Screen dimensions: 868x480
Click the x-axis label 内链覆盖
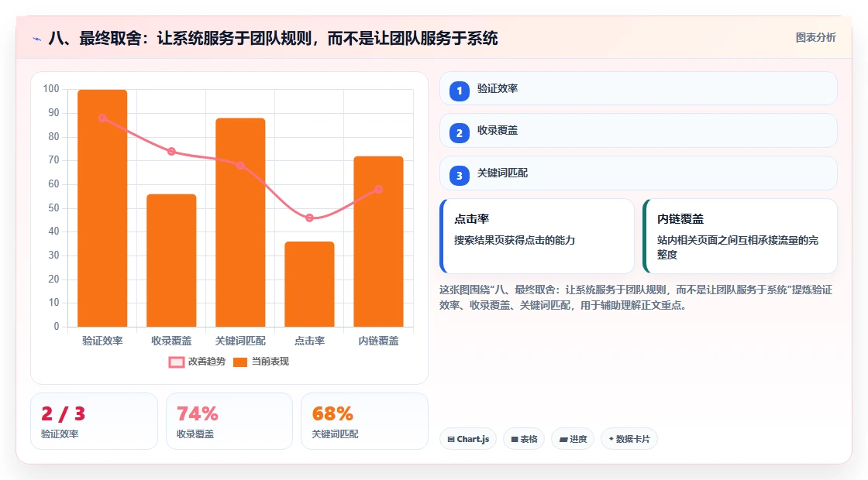pyautogui.click(x=379, y=341)
